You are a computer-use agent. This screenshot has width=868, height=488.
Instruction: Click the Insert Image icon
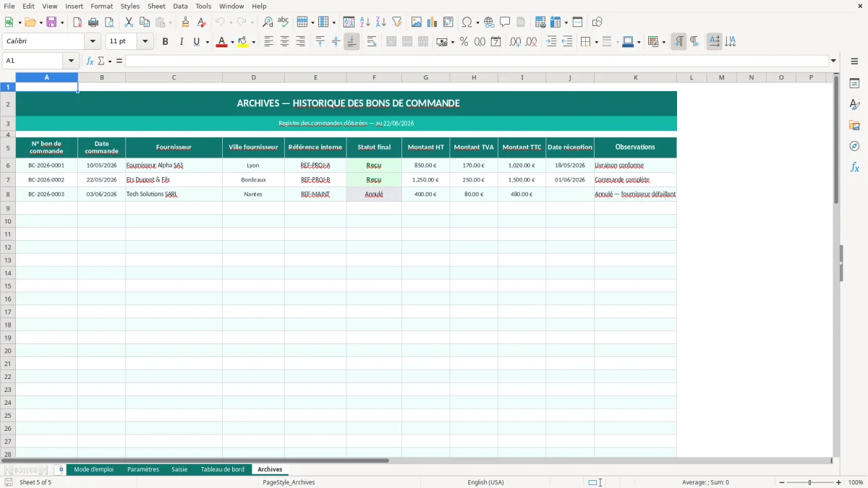click(x=417, y=22)
